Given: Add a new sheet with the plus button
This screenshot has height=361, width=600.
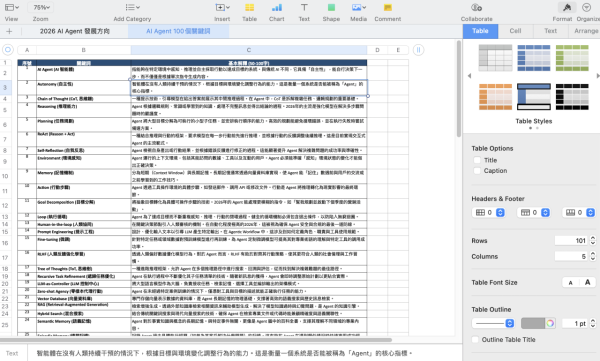Looking at the screenshot, I should tap(9, 31).
